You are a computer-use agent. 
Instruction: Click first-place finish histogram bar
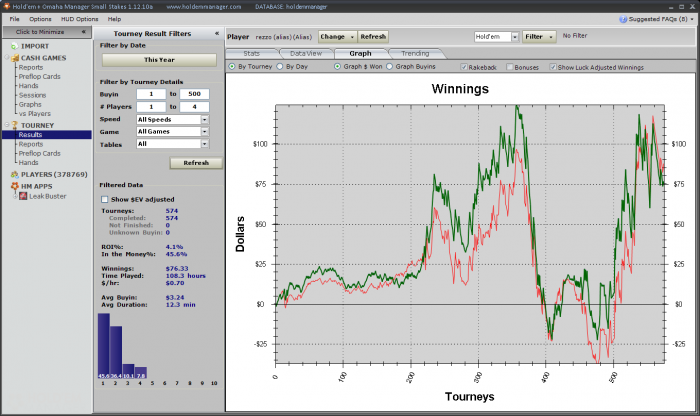pos(104,346)
